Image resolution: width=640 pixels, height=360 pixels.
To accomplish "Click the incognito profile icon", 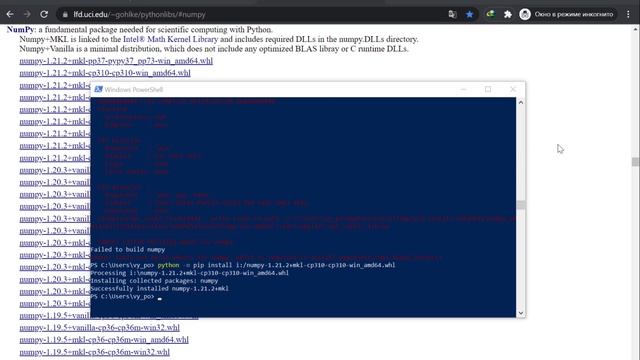I will (525, 14).
